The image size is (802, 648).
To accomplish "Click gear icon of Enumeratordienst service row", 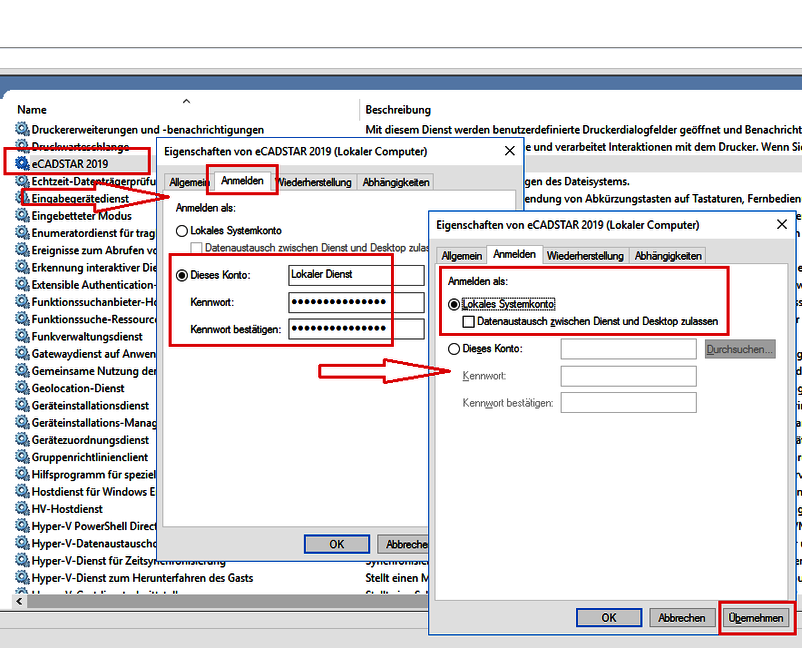I will point(22,232).
